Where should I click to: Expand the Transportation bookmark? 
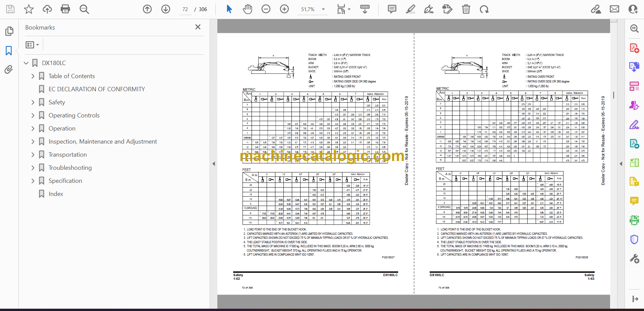[x=33, y=155]
